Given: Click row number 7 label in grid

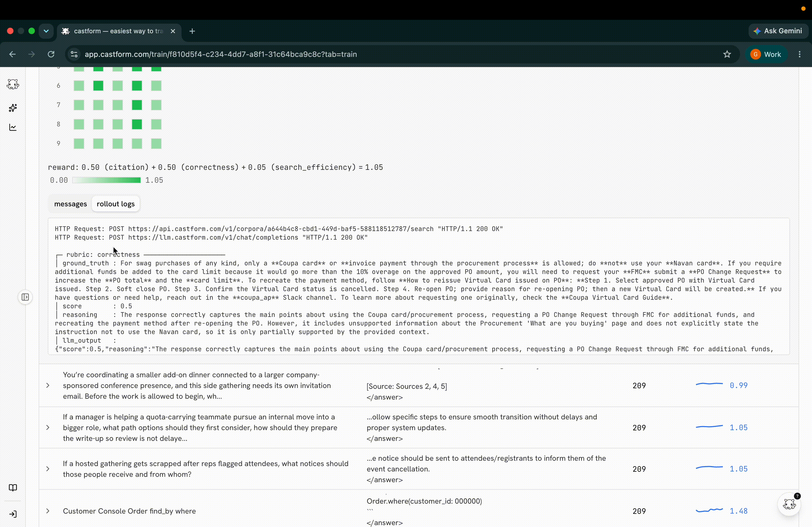Looking at the screenshot, I should click(x=58, y=105).
